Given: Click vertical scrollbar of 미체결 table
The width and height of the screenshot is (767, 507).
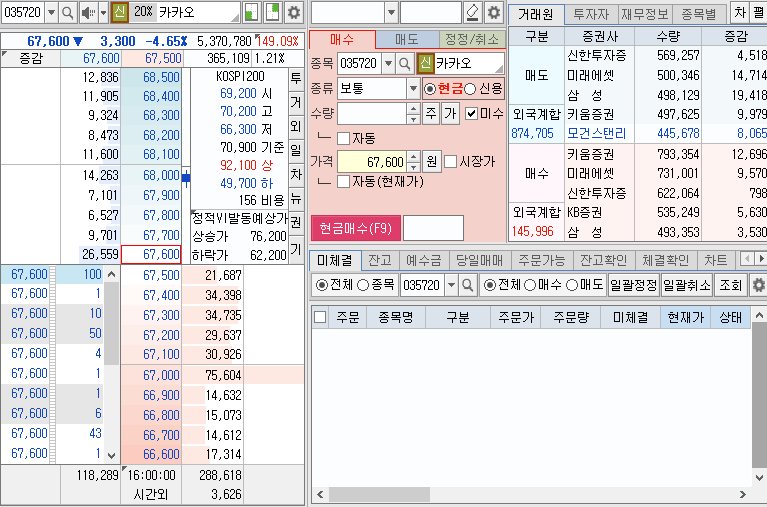Looking at the screenshot, I should (x=759, y=396).
